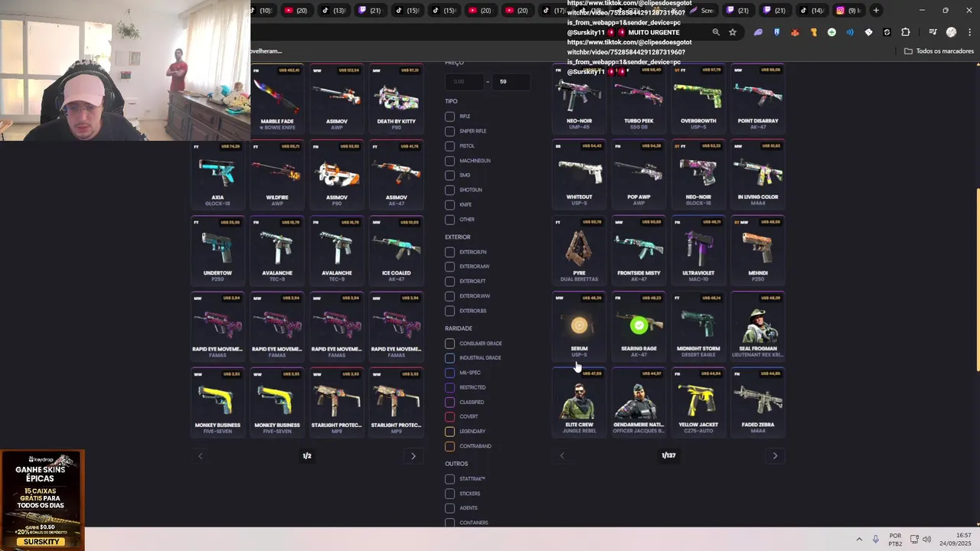
Task: Click the black-and-white sync extension icon
Action: (887, 32)
